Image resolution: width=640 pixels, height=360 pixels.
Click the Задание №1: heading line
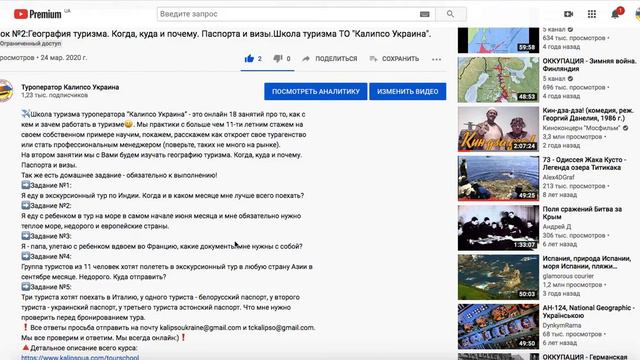(46, 185)
